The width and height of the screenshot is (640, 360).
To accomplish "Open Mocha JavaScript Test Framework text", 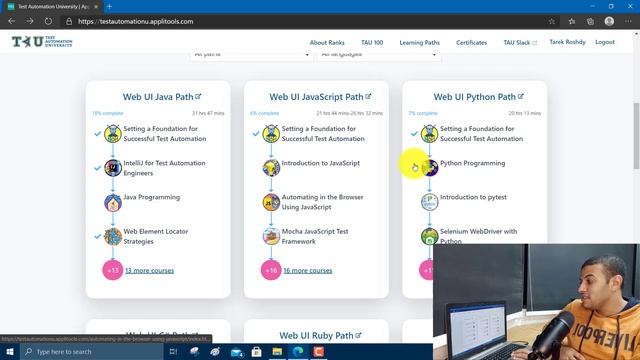I will (315, 236).
